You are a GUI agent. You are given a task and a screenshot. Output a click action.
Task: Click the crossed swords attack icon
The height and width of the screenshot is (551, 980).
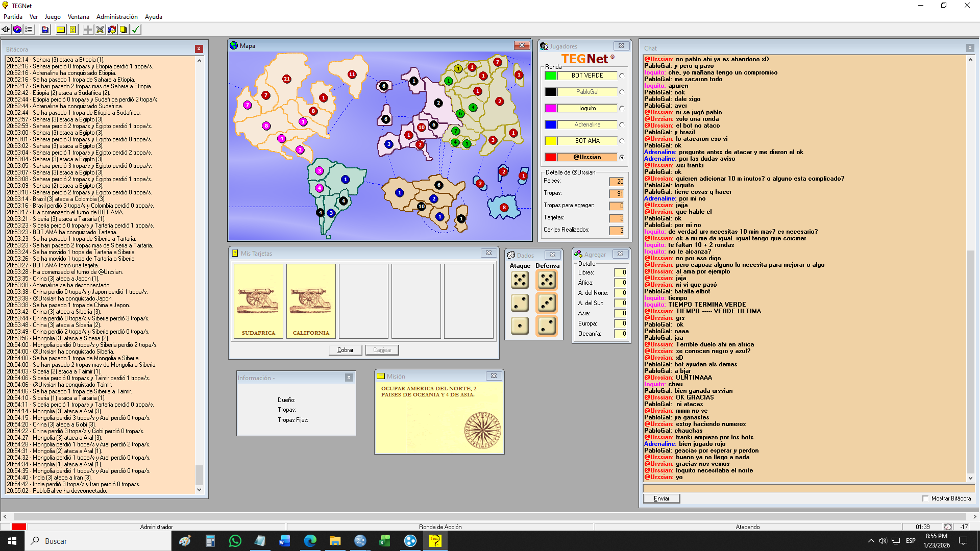pyautogui.click(x=100, y=30)
